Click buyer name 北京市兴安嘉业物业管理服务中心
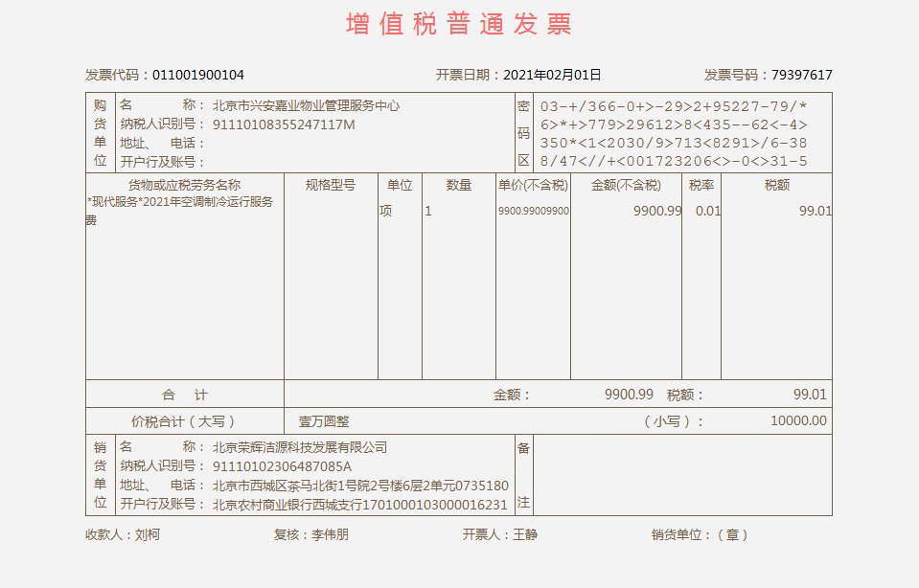Viewport: 919px width, 588px height. (x=306, y=105)
